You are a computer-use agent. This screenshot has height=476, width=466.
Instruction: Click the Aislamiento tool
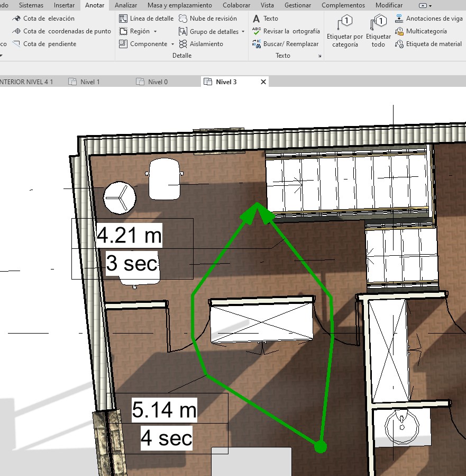[x=200, y=44]
